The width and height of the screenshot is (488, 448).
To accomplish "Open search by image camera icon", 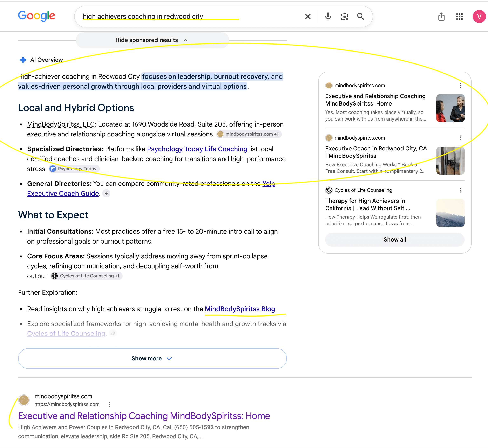I will tap(344, 16).
